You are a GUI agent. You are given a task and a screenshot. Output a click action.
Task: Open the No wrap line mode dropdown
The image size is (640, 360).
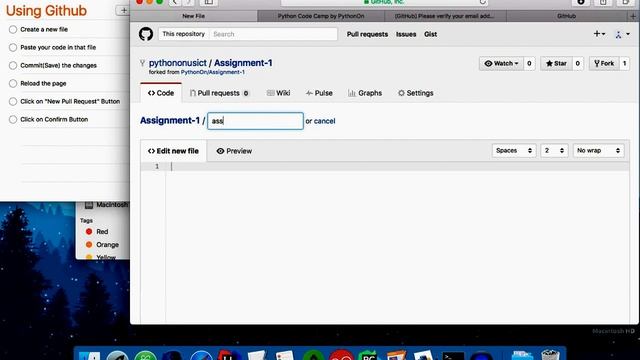pos(598,151)
